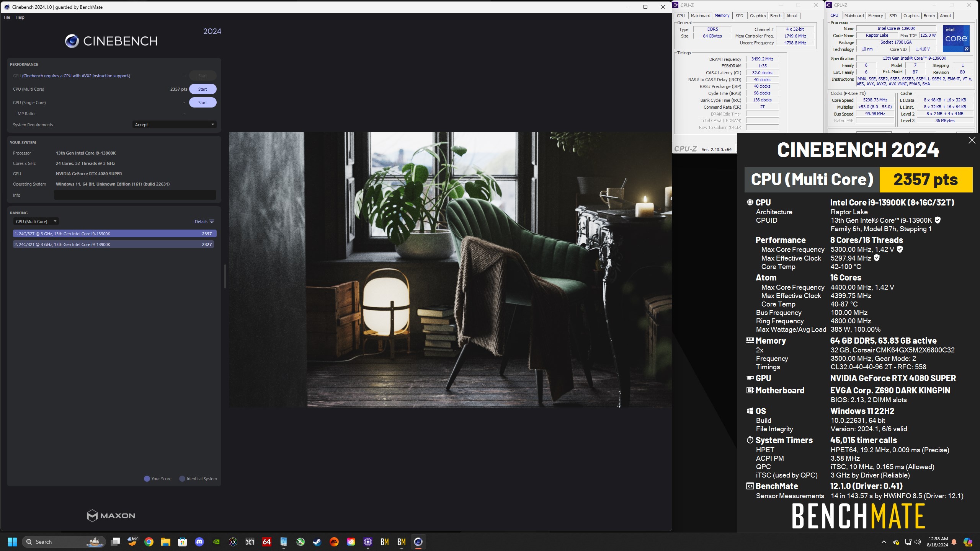Start the CPU (Single Core) benchmark
980x551 pixels.
pyautogui.click(x=203, y=103)
